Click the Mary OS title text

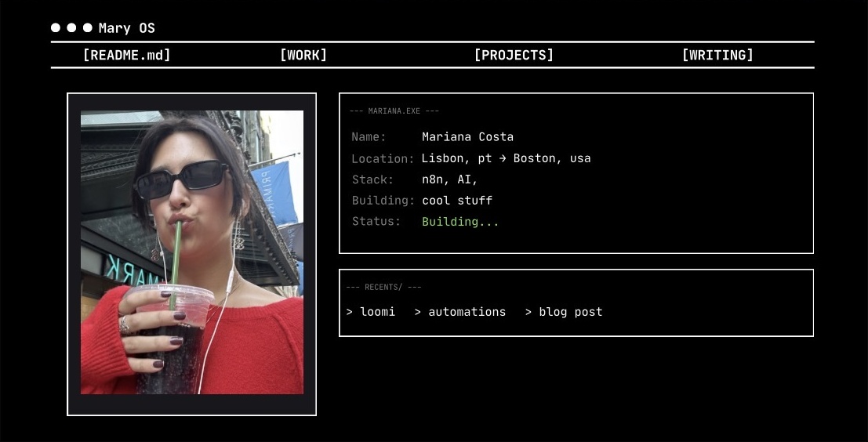click(127, 28)
